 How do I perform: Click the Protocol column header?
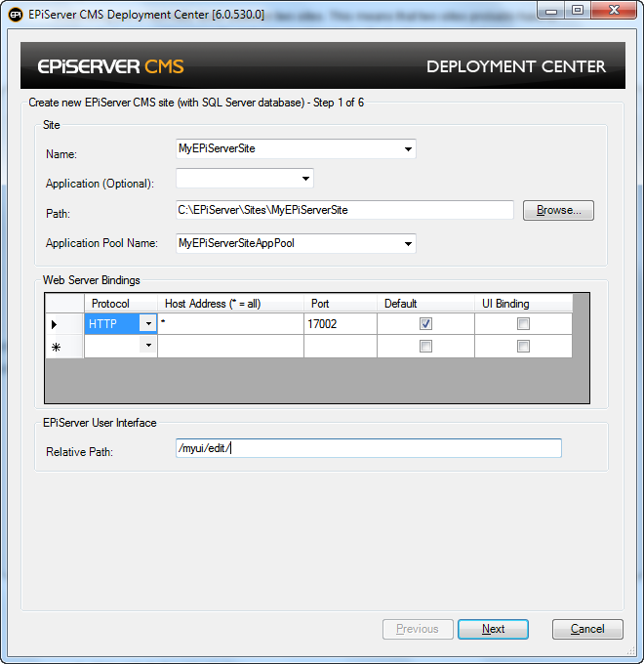coord(110,304)
